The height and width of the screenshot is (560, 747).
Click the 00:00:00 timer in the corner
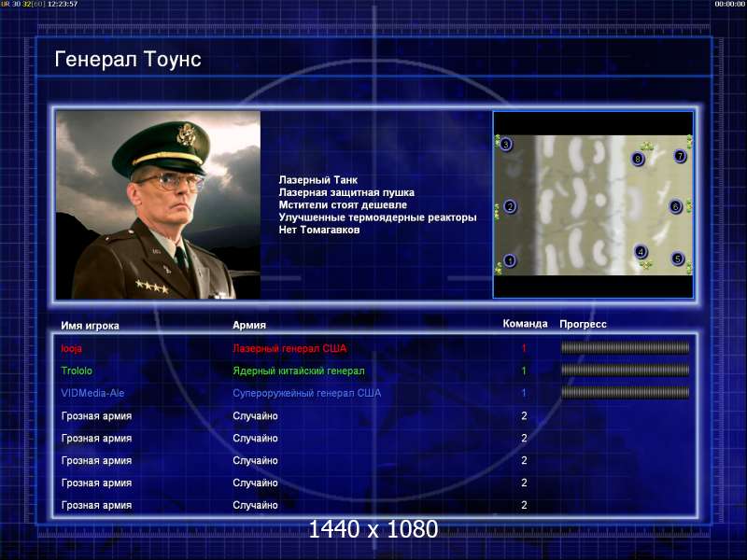730,4
